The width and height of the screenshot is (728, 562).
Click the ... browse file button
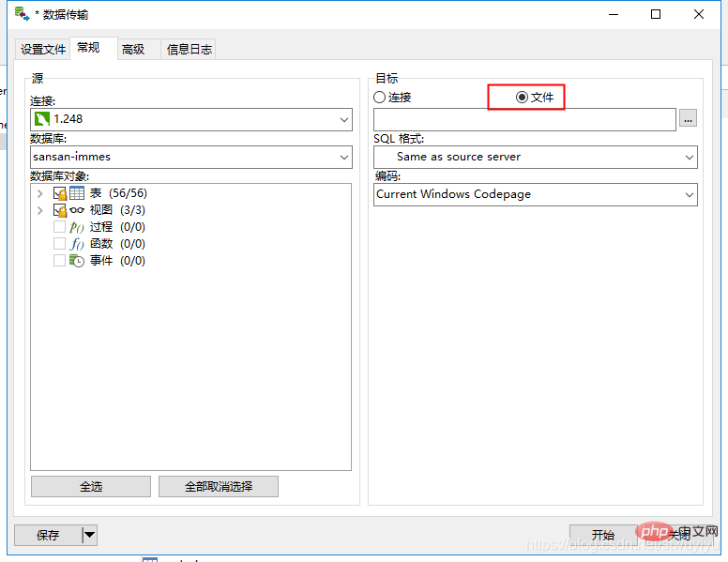coord(688,118)
